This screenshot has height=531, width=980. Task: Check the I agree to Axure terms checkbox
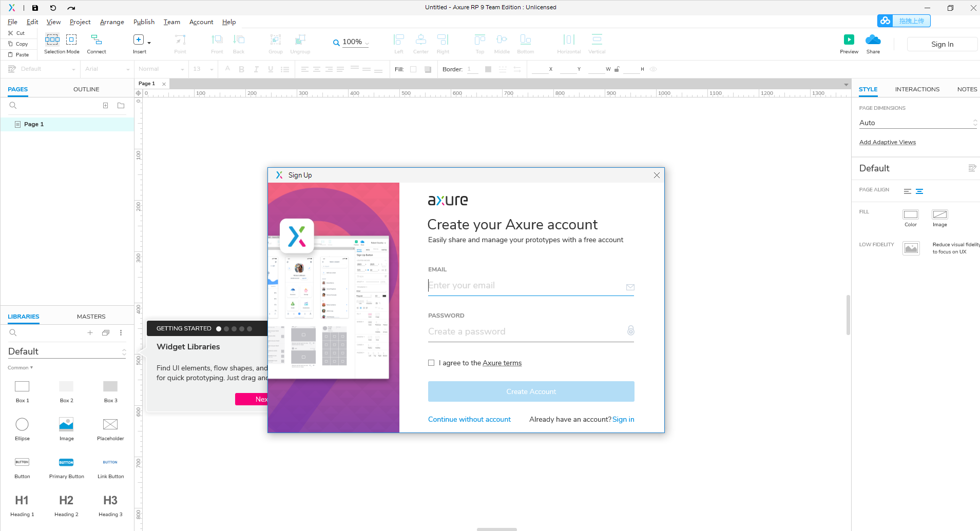431,363
